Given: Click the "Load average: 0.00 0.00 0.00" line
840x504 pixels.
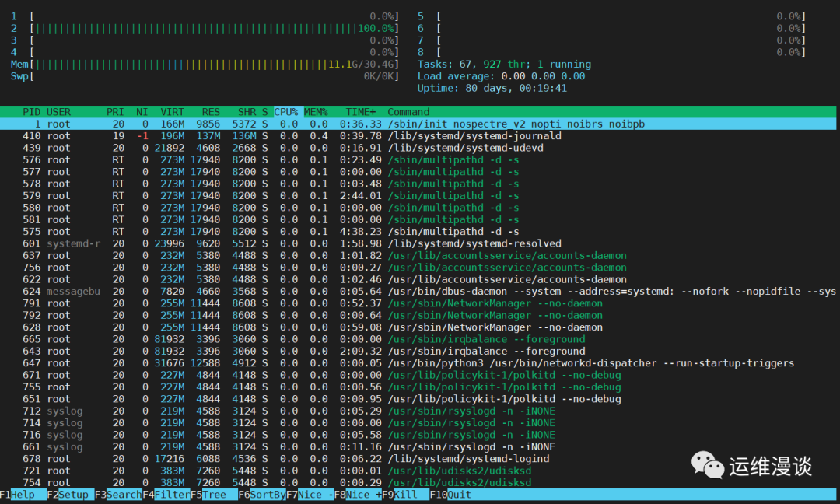Looking at the screenshot, I should click(501, 76).
